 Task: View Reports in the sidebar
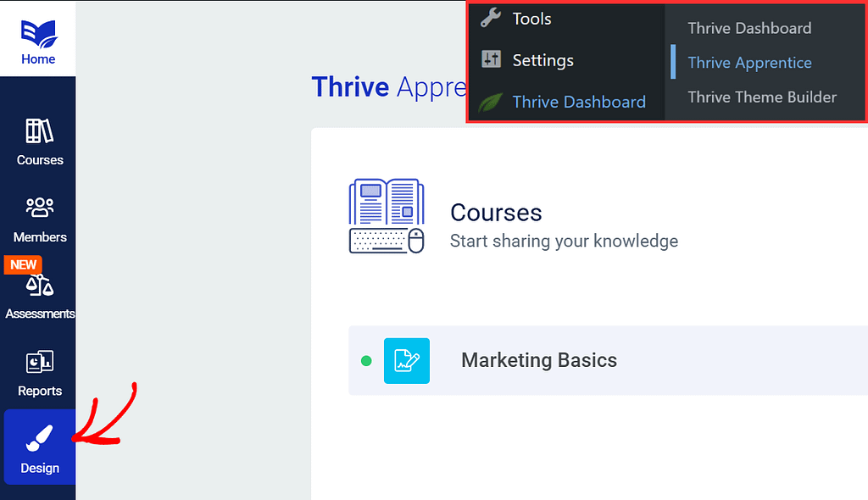coord(39,373)
